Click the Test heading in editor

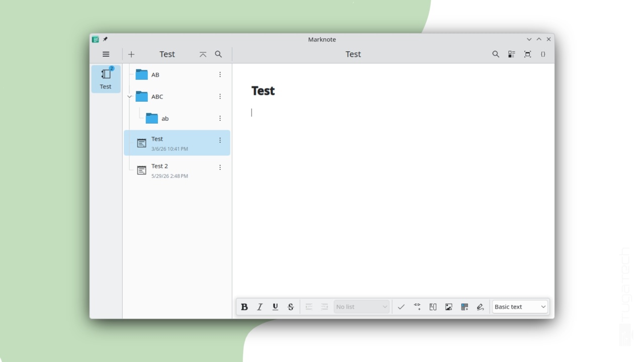pos(263,90)
